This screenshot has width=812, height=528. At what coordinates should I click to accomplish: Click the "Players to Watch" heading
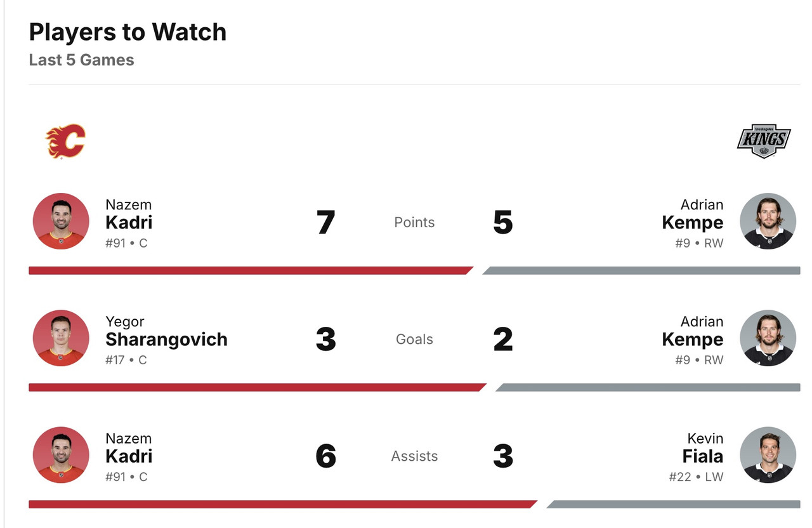tap(128, 32)
